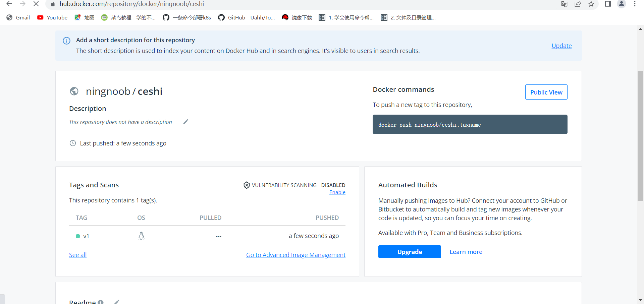Open the Google Translate icon in the address bar
Screen dimensions: 644x308
[564, 4]
